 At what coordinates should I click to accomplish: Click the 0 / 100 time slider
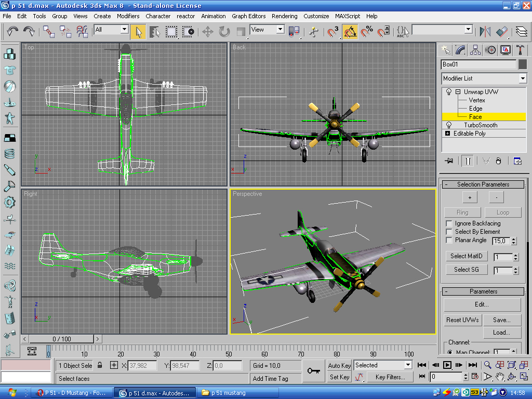[61, 339]
